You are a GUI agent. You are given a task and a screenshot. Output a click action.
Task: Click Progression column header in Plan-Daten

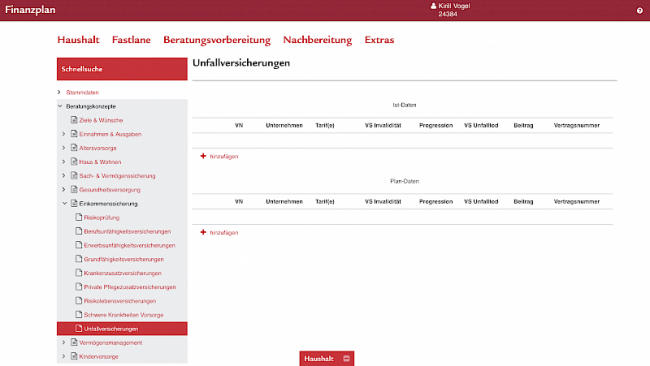click(x=436, y=201)
